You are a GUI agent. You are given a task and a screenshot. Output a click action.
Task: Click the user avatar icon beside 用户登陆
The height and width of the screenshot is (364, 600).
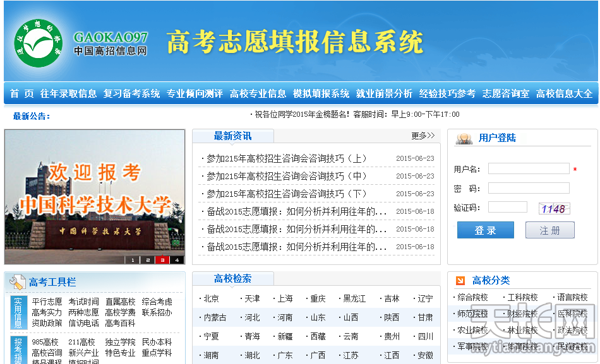tap(464, 138)
